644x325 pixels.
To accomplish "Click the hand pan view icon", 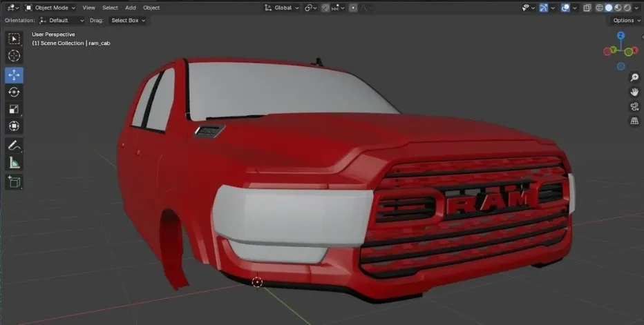I will pos(634,92).
